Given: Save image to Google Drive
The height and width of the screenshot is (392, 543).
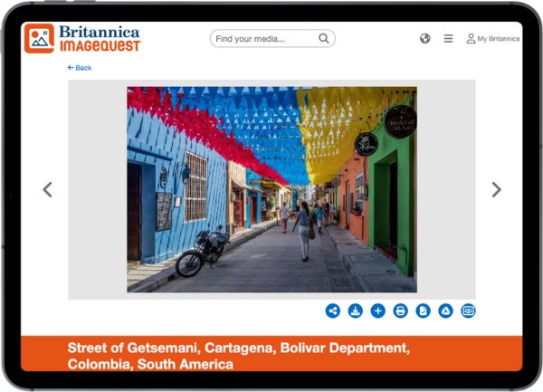Looking at the screenshot, I should 445,311.
